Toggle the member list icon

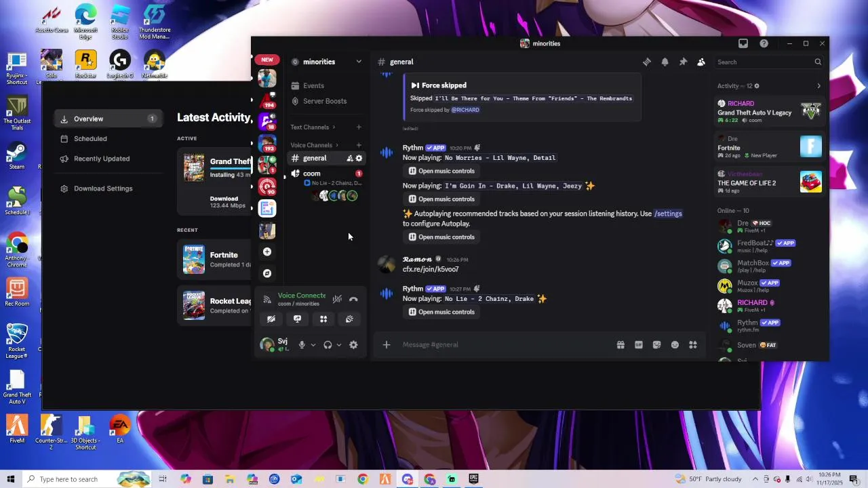click(x=701, y=62)
